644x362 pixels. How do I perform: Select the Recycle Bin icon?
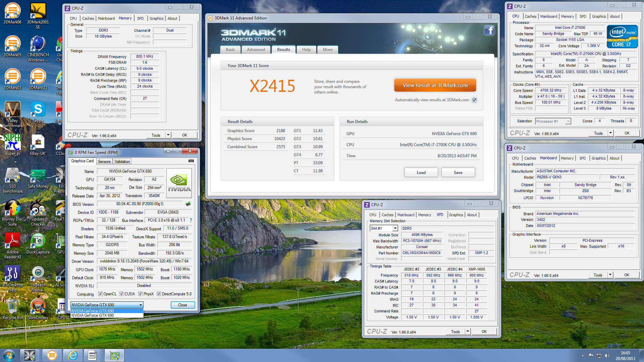(x=12, y=309)
